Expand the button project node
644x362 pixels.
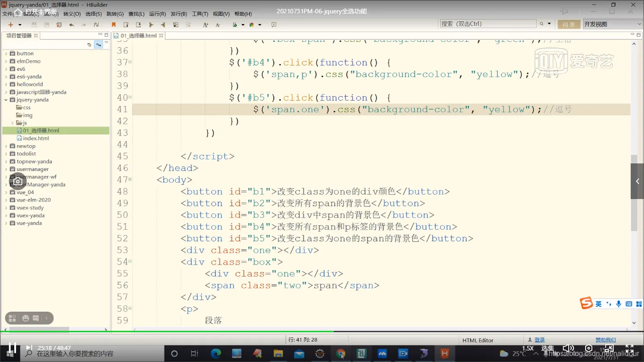(x=6, y=53)
